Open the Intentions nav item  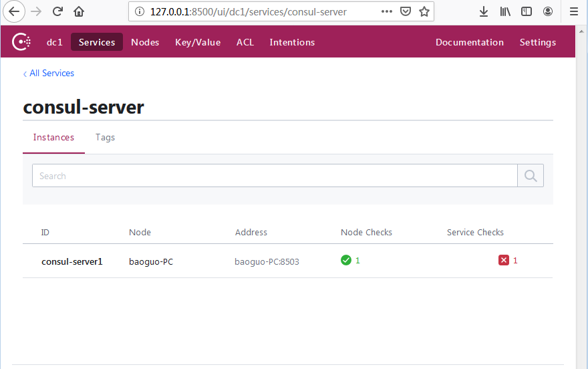coord(292,42)
